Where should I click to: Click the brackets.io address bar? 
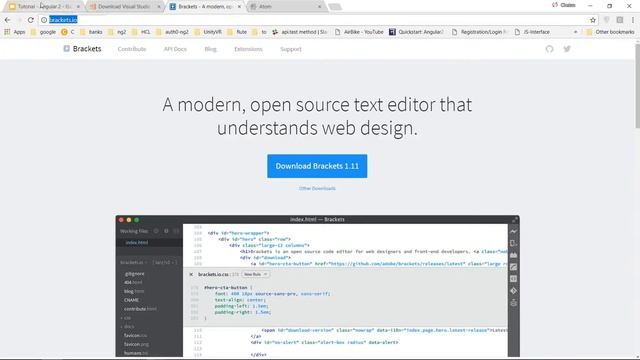318,20
